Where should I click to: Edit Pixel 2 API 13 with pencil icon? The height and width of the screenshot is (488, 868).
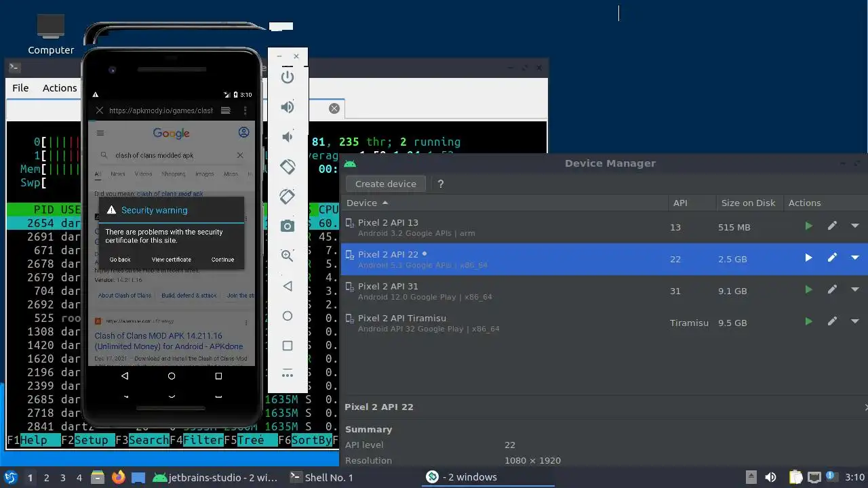point(832,226)
